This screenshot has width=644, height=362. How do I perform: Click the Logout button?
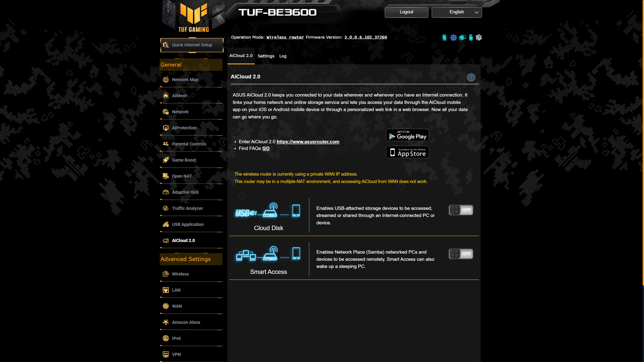point(406,11)
